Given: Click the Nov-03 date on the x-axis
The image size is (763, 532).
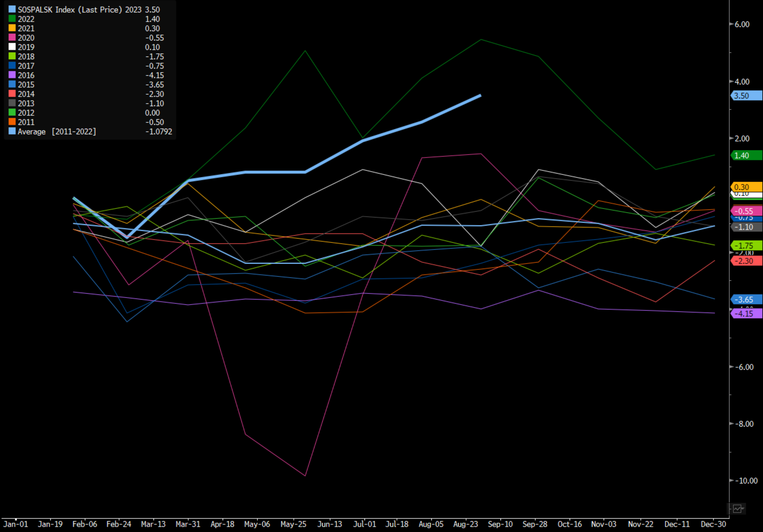Looking at the screenshot, I should point(604,524).
